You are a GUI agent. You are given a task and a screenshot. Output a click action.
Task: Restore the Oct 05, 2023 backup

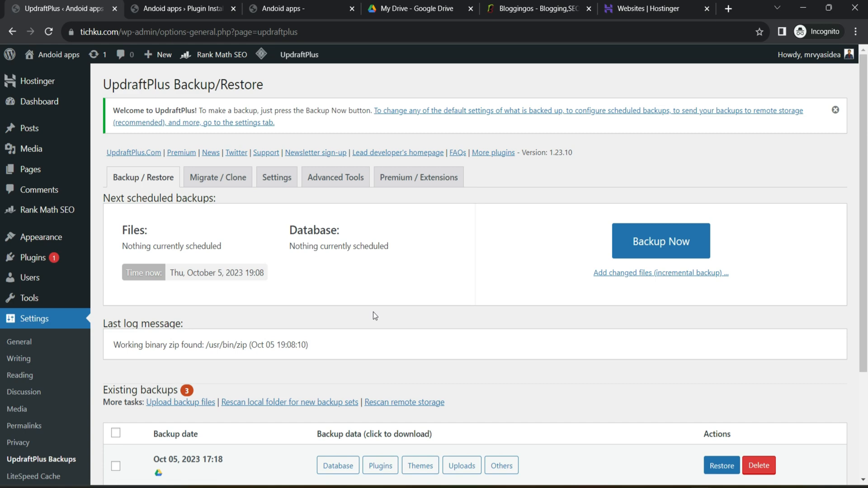722,465
